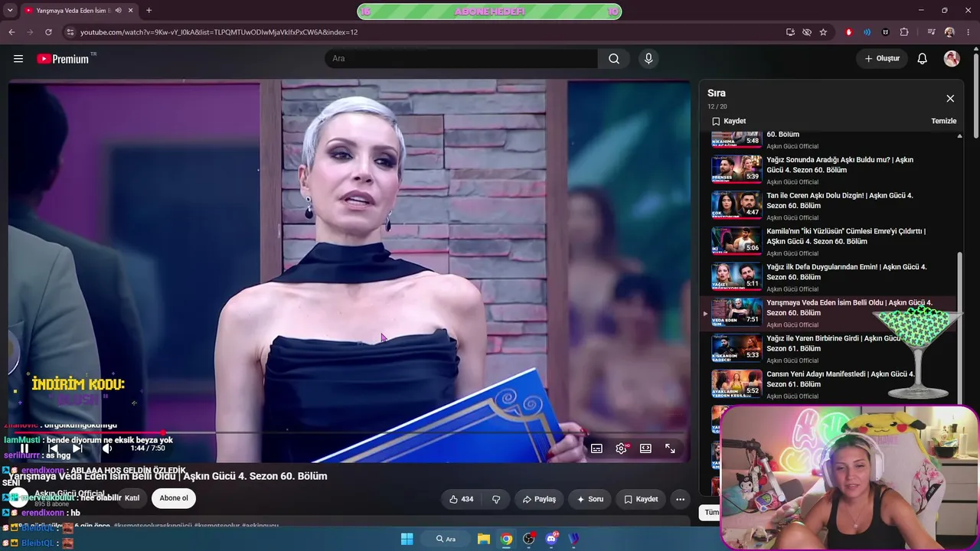980x551 pixels.
Task: Open the red hand ad blocker extension
Action: [x=848, y=32]
